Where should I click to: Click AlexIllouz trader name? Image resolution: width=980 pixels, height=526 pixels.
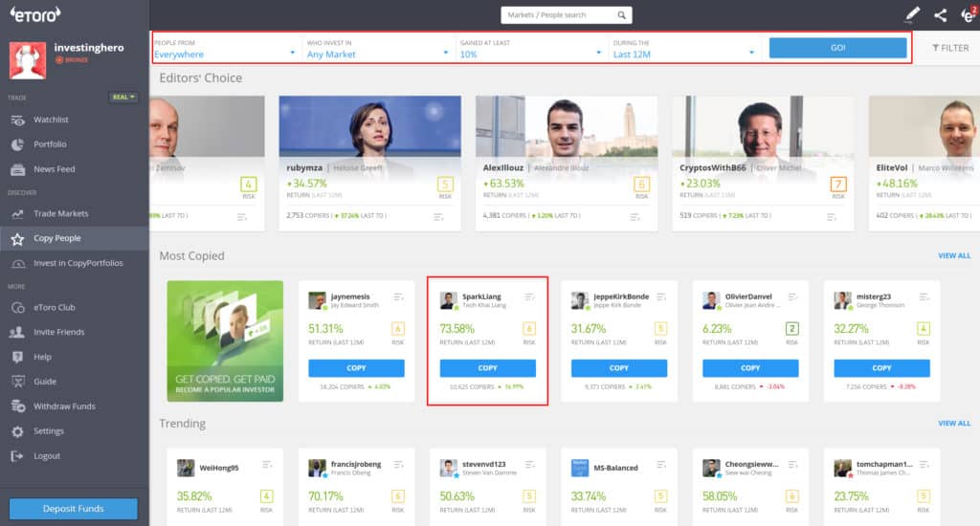(503, 168)
